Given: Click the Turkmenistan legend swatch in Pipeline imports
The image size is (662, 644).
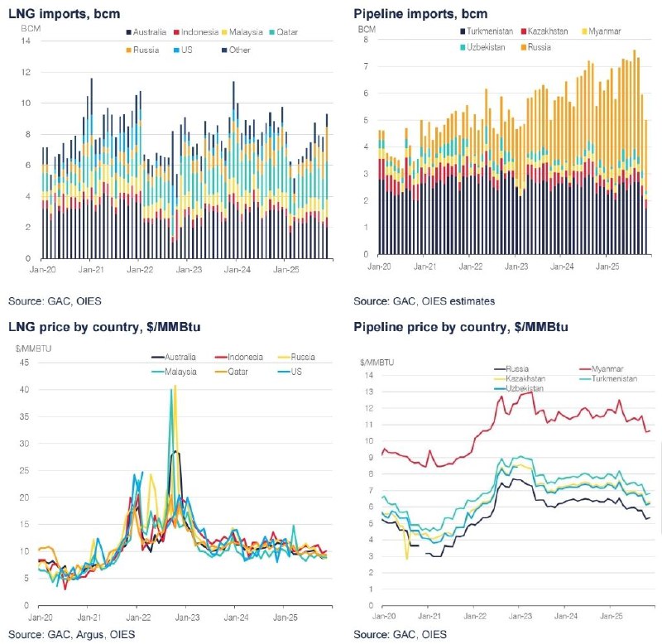Looking at the screenshot, I should click(x=460, y=31).
